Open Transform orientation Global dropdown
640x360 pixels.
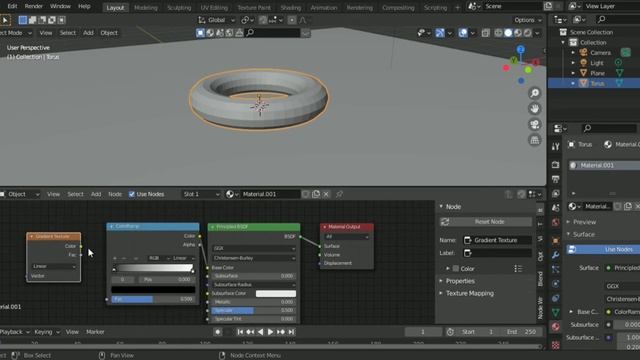(x=216, y=20)
